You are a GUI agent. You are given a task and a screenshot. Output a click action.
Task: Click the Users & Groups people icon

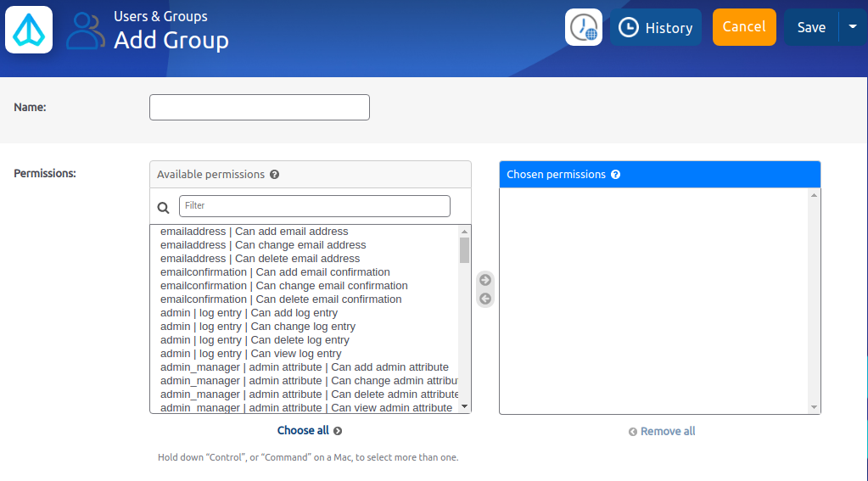click(86, 30)
